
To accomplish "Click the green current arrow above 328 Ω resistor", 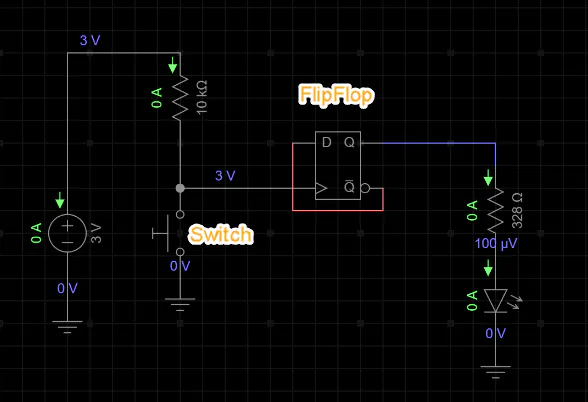I will [488, 177].
